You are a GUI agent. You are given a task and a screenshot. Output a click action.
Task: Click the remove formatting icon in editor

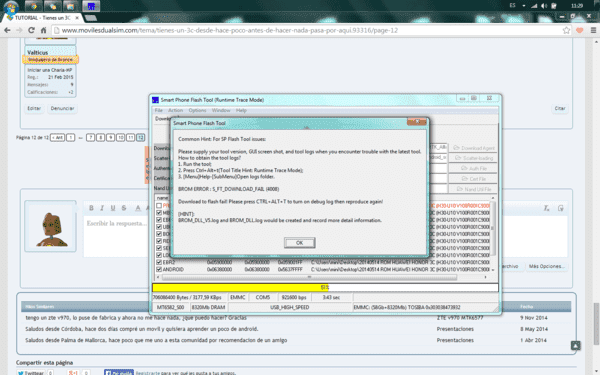546,208
